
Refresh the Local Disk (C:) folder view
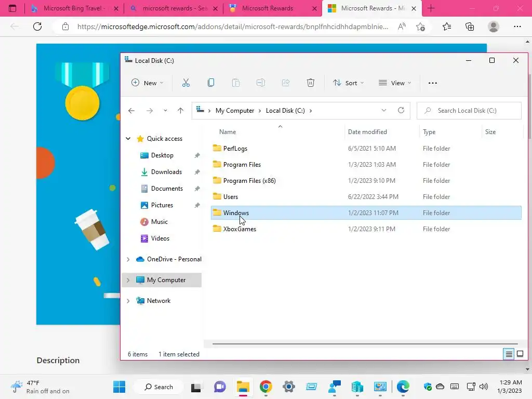point(401,110)
